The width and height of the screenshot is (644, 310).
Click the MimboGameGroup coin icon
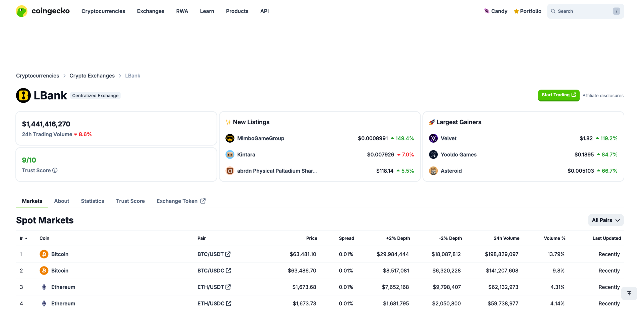230,138
